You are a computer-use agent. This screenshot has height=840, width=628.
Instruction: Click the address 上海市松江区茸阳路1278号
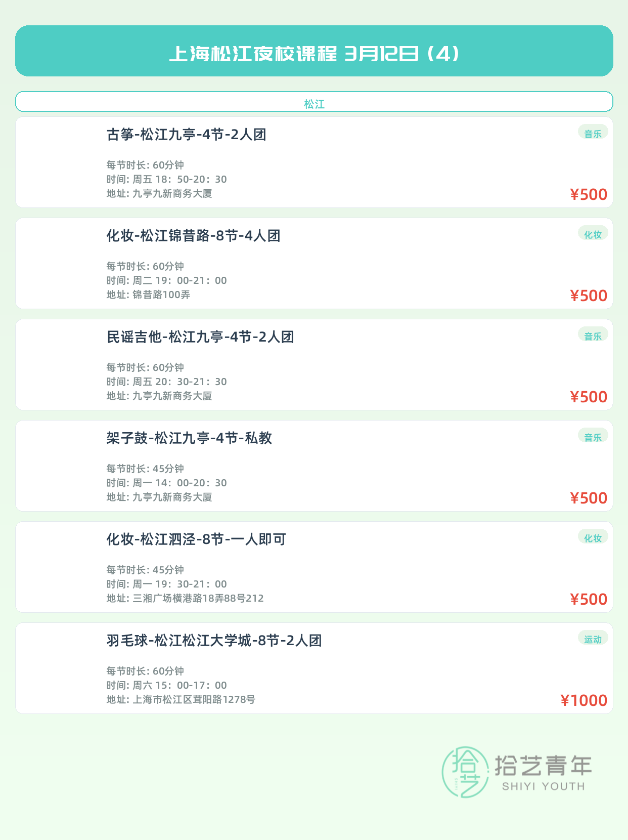tap(194, 699)
